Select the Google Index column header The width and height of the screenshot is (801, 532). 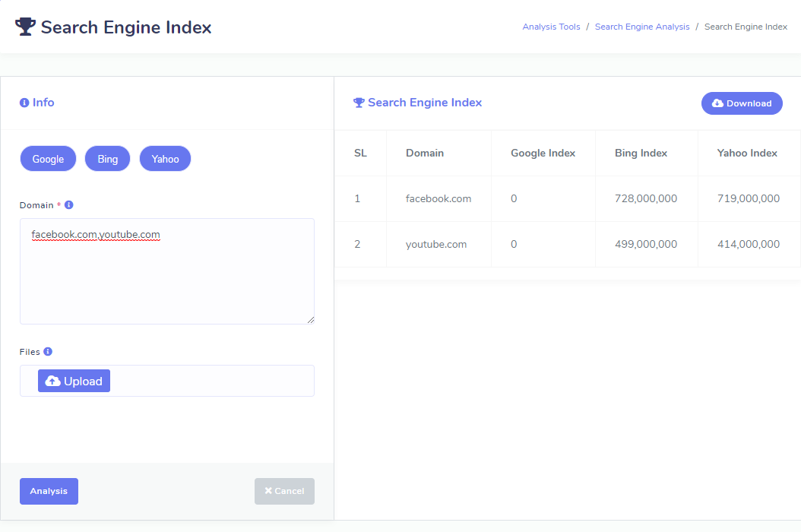[x=543, y=153]
